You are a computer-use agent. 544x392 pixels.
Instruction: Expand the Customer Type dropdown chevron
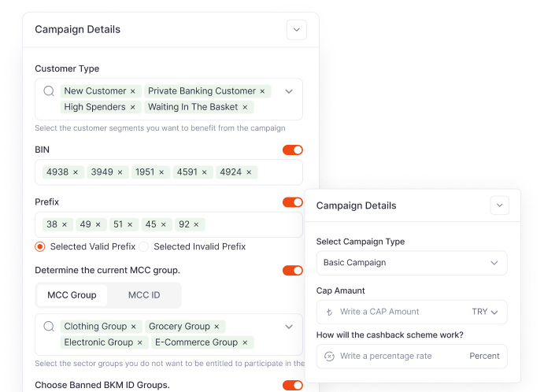click(288, 91)
